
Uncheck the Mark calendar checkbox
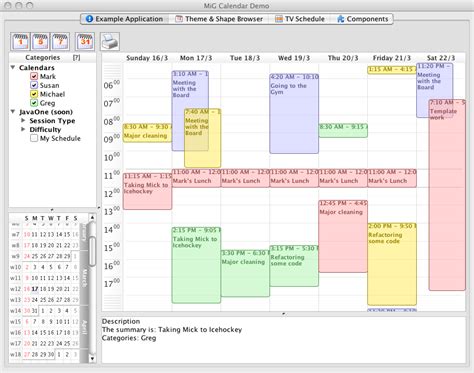(34, 76)
